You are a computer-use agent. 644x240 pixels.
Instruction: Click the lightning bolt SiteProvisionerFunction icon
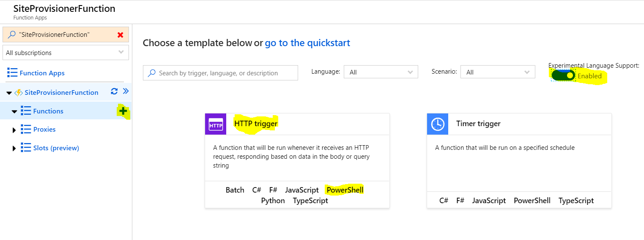click(x=19, y=93)
